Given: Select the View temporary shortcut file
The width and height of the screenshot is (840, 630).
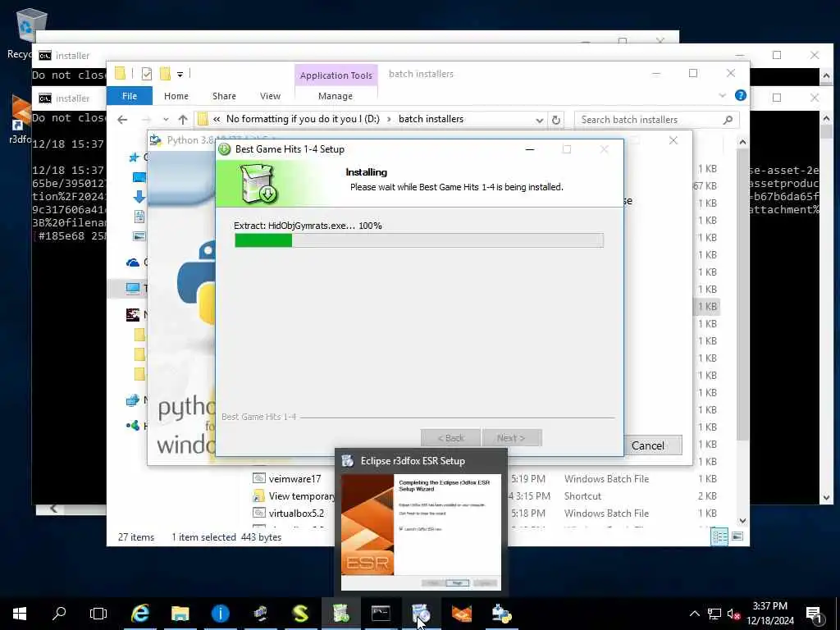Looking at the screenshot, I should click(x=294, y=496).
